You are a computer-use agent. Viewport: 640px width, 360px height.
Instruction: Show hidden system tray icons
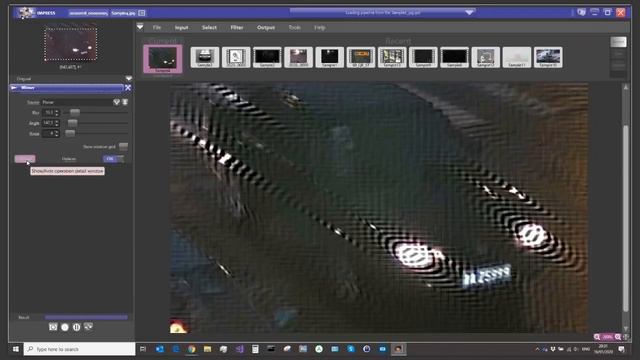click(537, 349)
